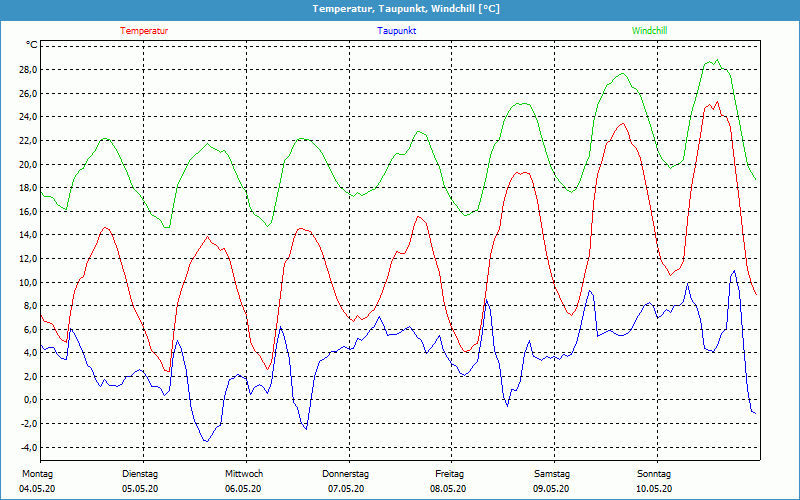Click the °C unit label on axis
This screenshot has height=500, width=800.
click(x=32, y=45)
